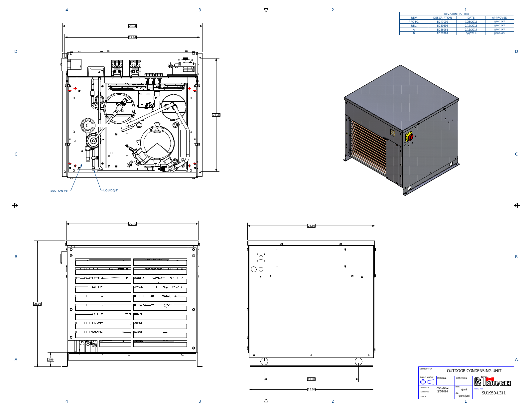Click the Tecumseh company logo

pyautogui.click(x=492, y=381)
